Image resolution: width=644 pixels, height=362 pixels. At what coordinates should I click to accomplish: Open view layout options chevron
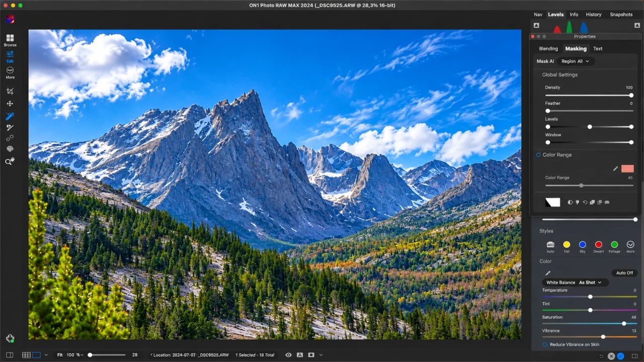(x=46, y=355)
